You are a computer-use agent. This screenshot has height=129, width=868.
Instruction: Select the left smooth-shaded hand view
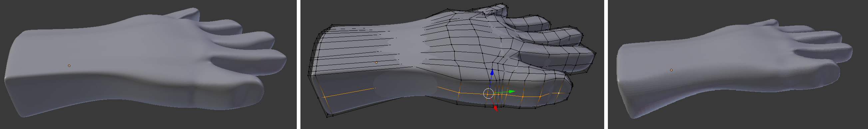(x=148, y=64)
